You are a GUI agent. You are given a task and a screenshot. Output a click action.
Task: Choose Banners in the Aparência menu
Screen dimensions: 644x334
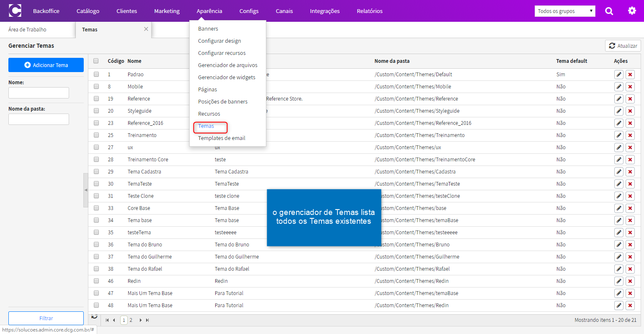pyautogui.click(x=208, y=29)
